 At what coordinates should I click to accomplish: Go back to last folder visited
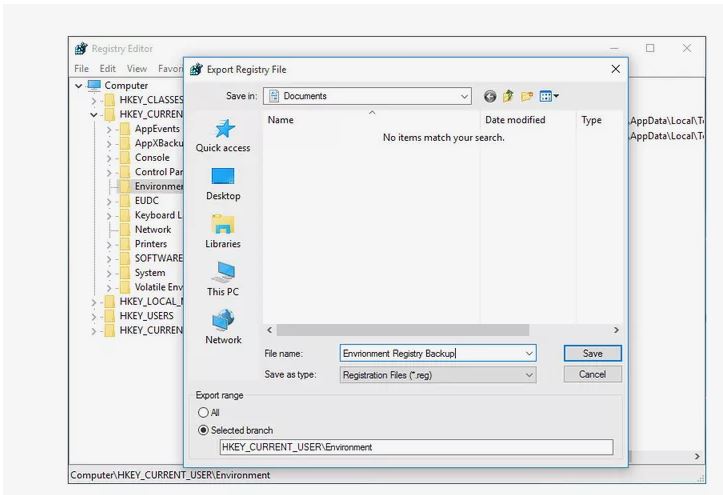click(x=490, y=96)
